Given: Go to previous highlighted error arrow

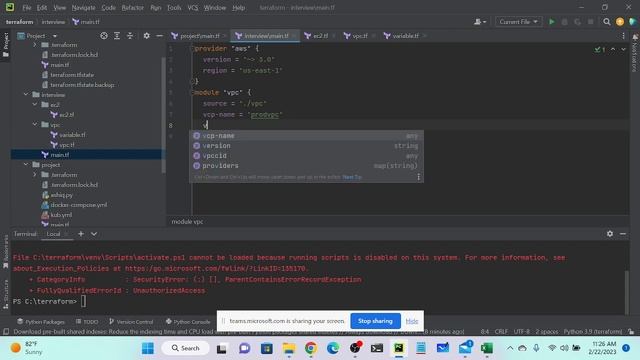Looking at the screenshot, I should click(613, 49).
